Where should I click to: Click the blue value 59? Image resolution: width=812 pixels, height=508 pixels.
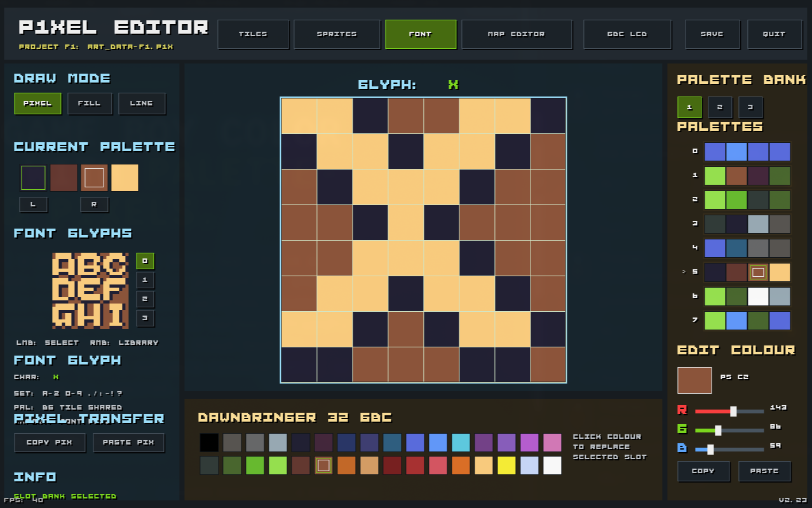(775, 446)
